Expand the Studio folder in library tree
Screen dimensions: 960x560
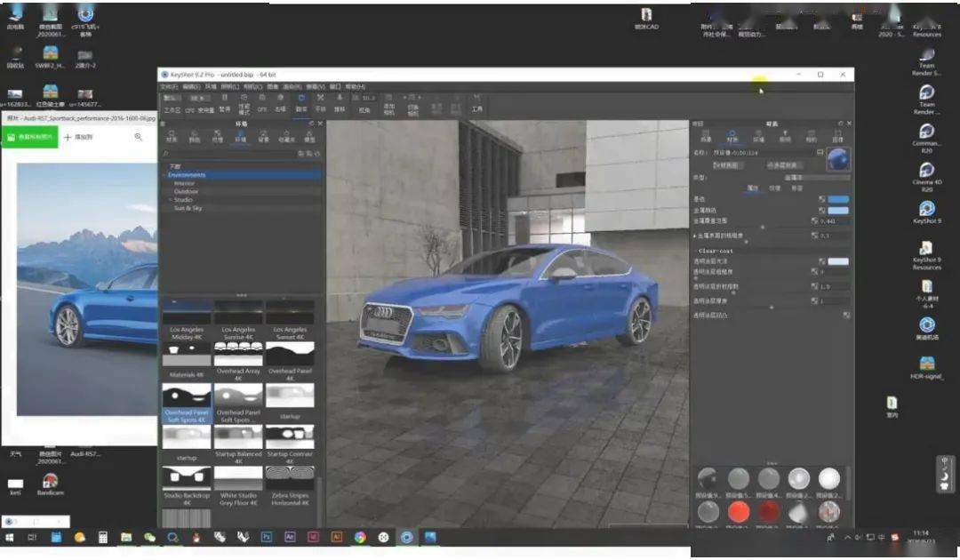(170, 200)
